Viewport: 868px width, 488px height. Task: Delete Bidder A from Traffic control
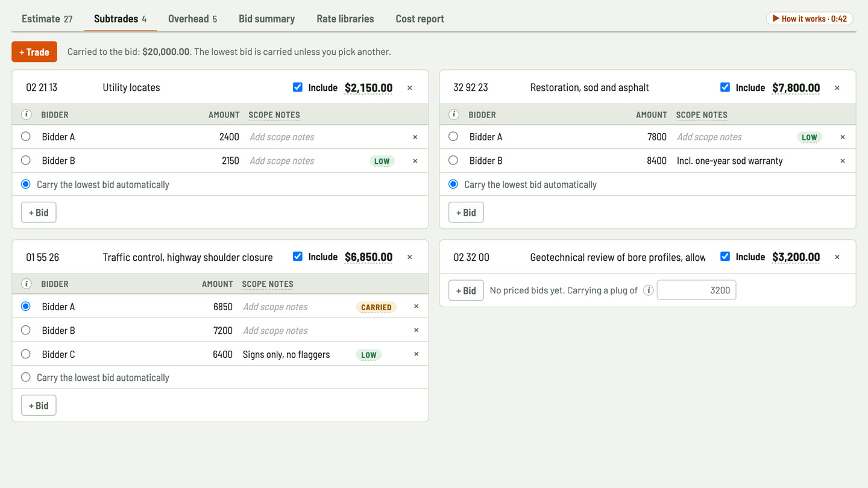417,307
